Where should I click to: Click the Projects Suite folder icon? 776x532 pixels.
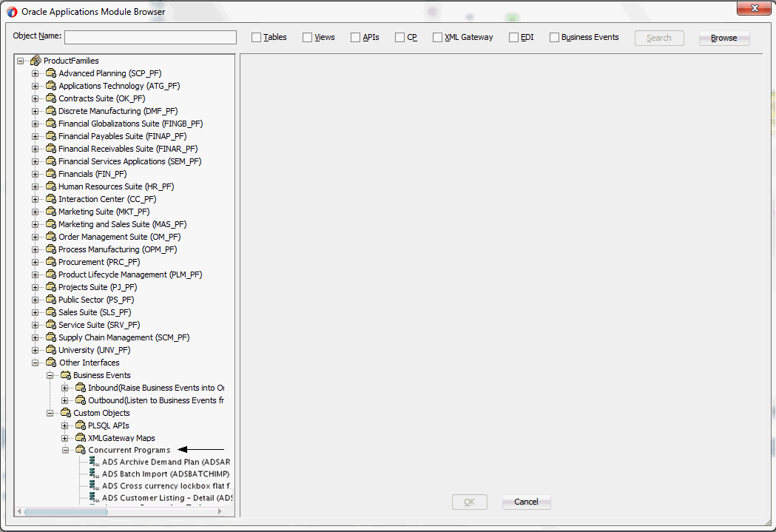click(x=51, y=287)
